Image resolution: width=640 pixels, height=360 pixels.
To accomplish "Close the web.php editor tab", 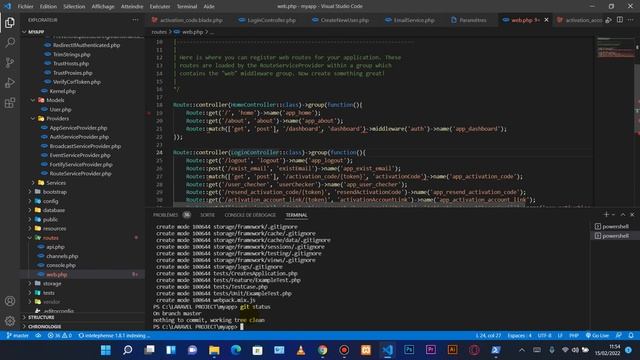I will (x=546, y=20).
